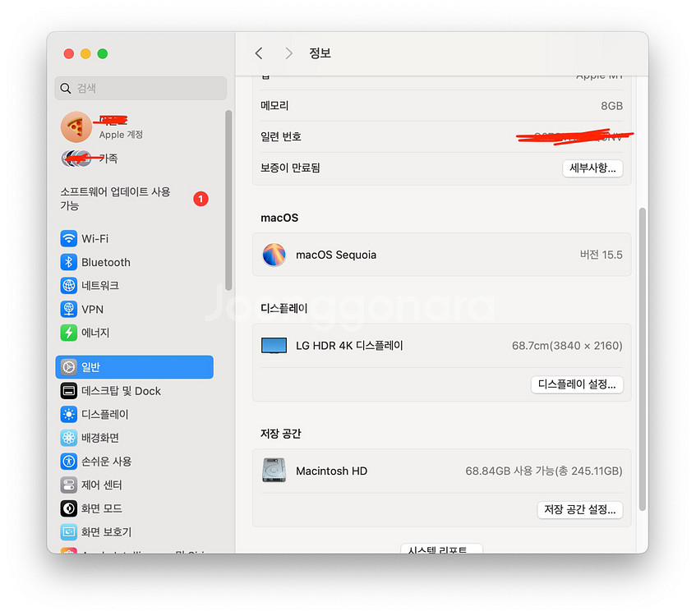Click the LG HDR 4K monitor icon

tap(274, 346)
